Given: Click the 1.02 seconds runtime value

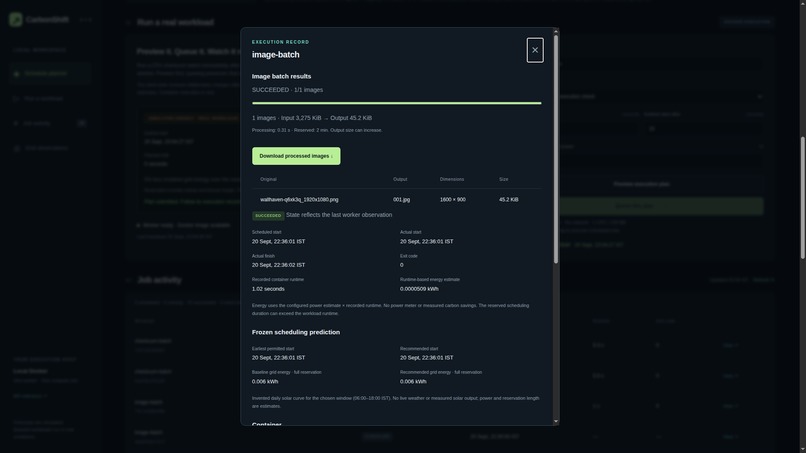Looking at the screenshot, I should [268, 289].
